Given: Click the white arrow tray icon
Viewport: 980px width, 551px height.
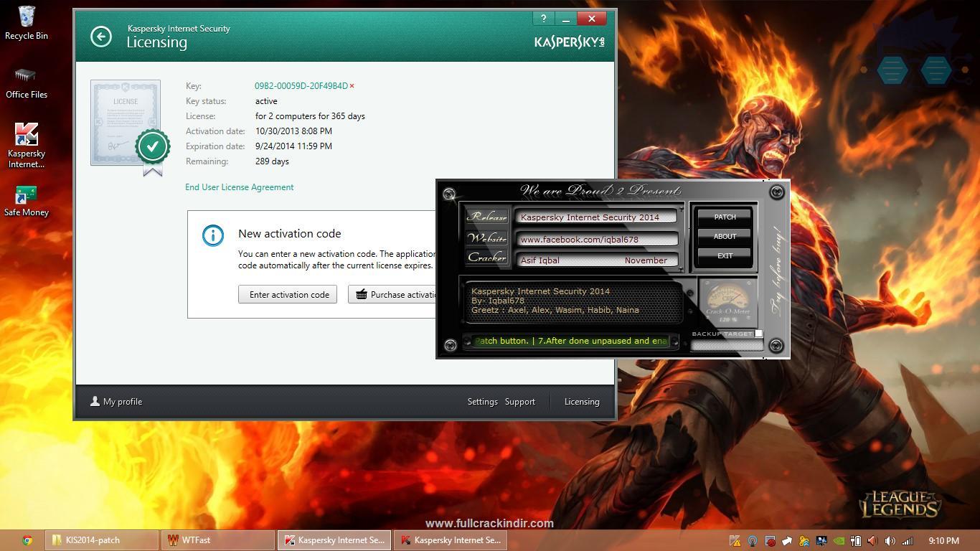Looking at the screenshot, I should coord(787,541).
